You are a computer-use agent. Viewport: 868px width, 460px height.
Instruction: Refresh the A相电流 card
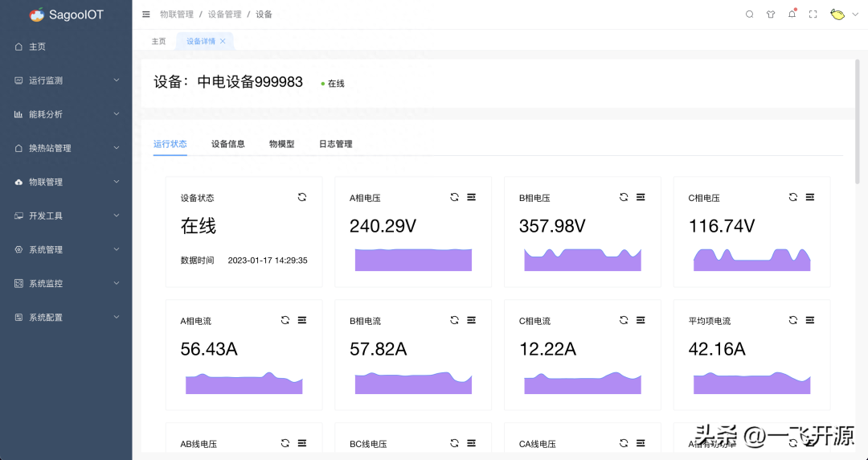point(285,320)
